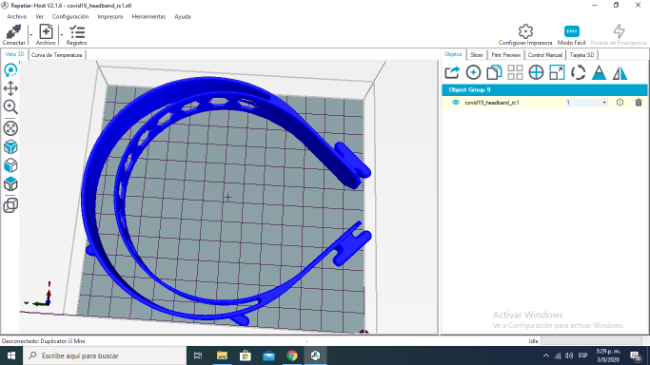Viewport: 650px width, 365px height.
Task: Delete covid19_headband_rc1 with trash icon
Action: pyautogui.click(x=638, y=102)
